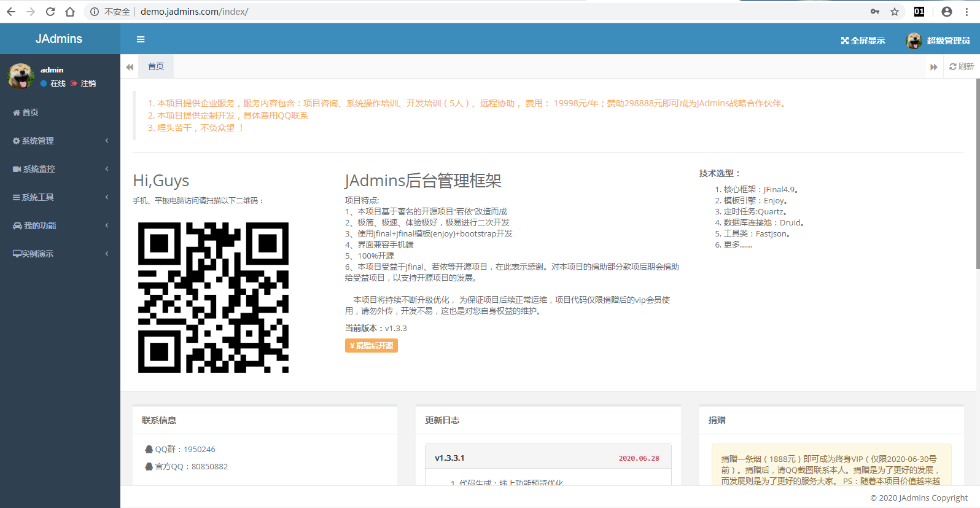Click the 联系信息 panel title
Viewport: 980px width, 508px height.
[159, 420]
